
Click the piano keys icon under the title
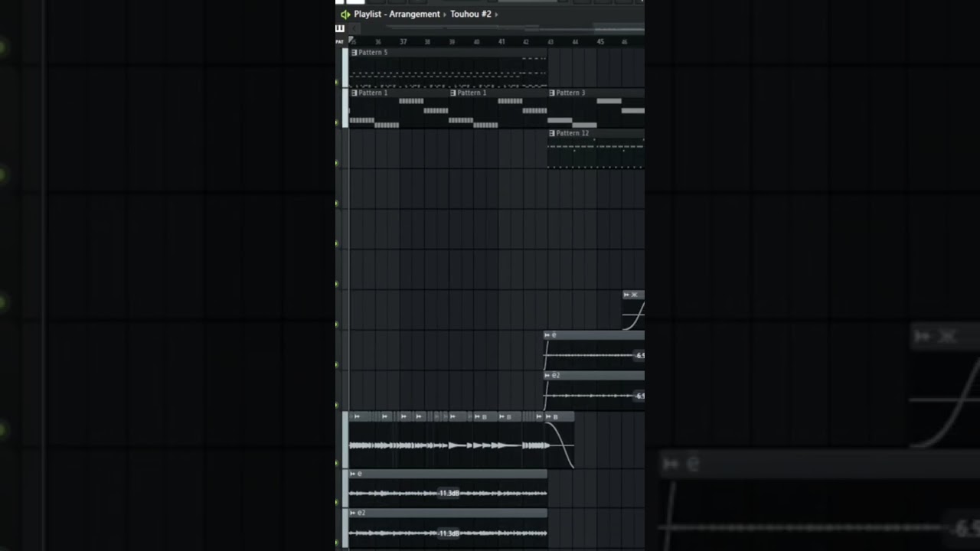click(340, 28)
